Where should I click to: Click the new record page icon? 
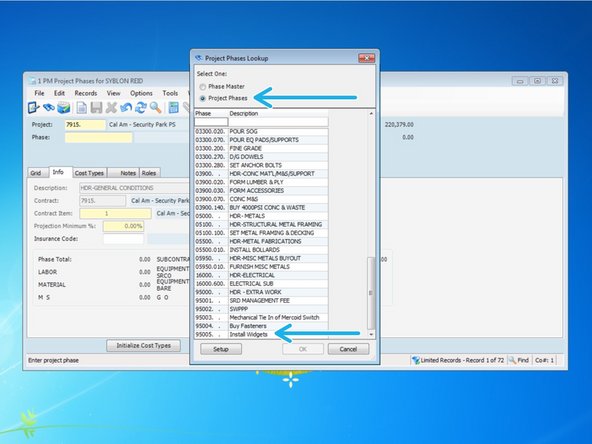pos(82,108)
